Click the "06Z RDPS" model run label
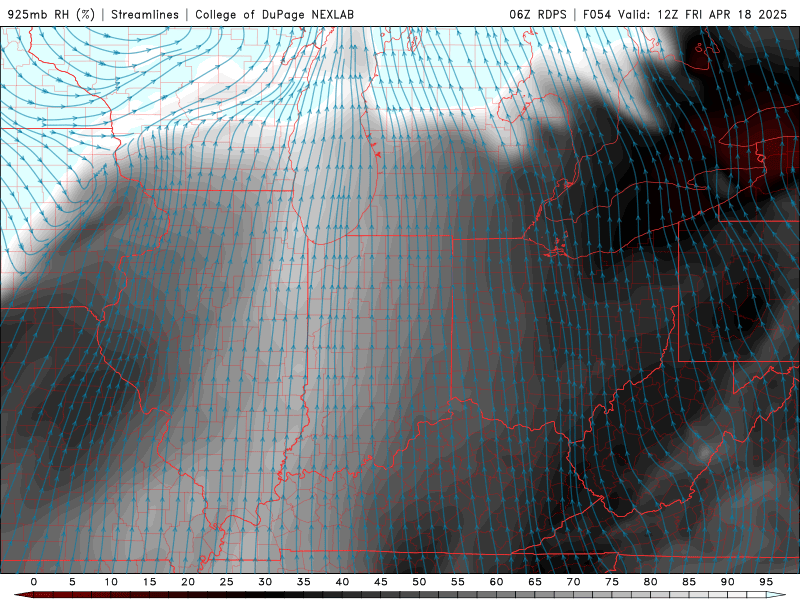800x600 pixels. click(538, 14)
